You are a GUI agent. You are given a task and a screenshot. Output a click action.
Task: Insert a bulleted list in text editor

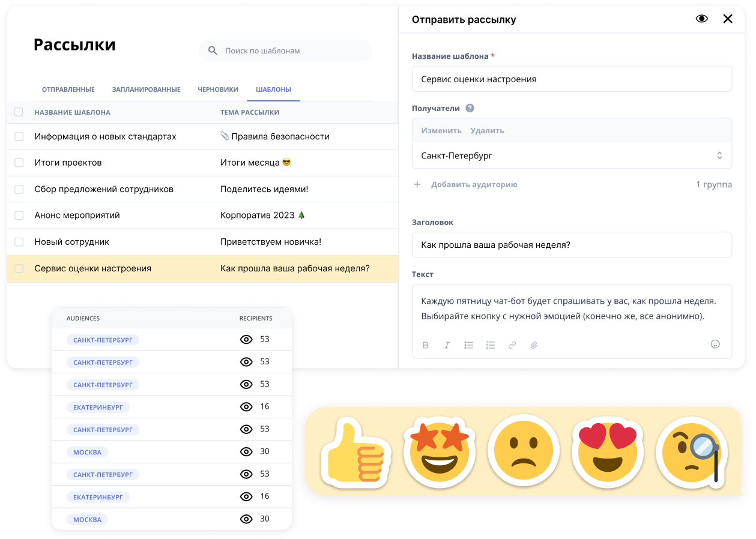(x=469, y=345)
